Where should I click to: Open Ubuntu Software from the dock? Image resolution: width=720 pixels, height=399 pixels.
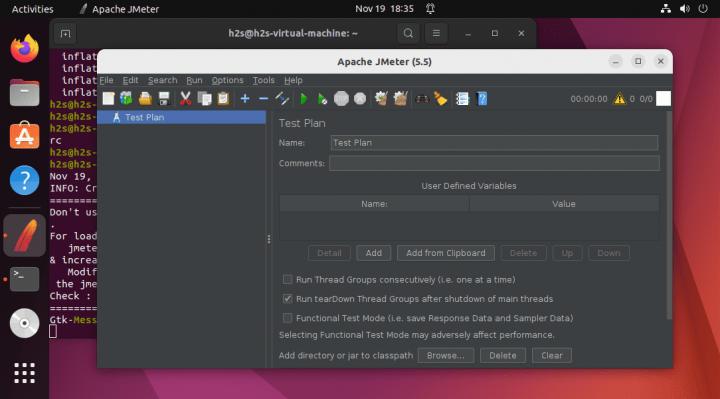[24, 135]
